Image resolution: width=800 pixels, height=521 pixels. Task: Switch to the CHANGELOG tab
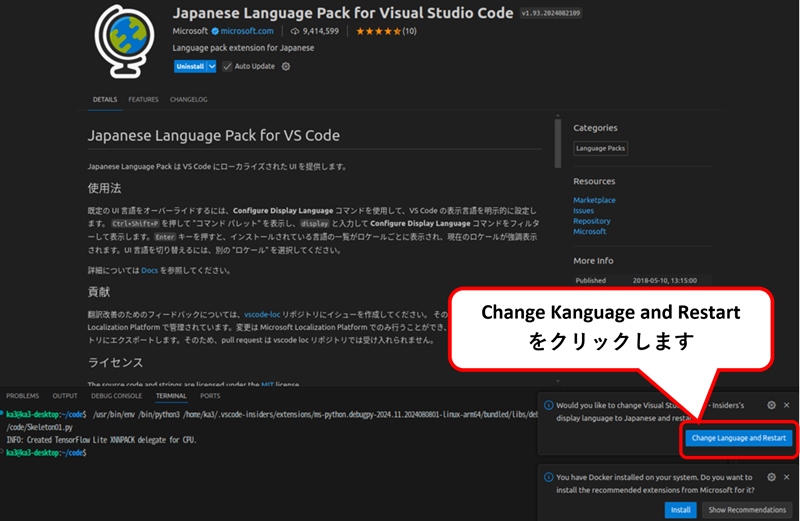(189, 100)
